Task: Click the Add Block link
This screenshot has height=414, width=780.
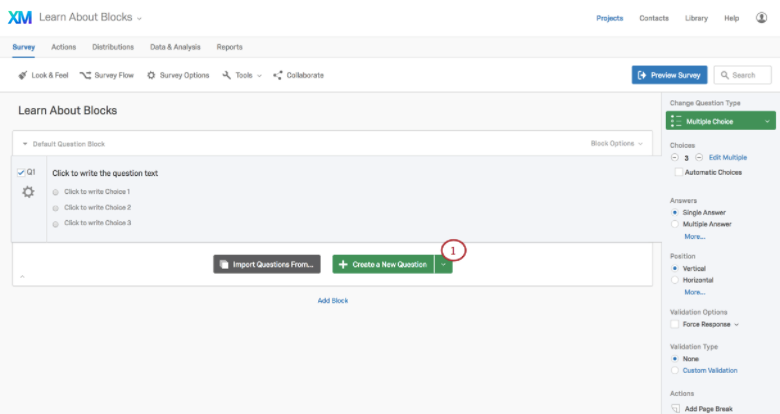Action: (333, 301)
